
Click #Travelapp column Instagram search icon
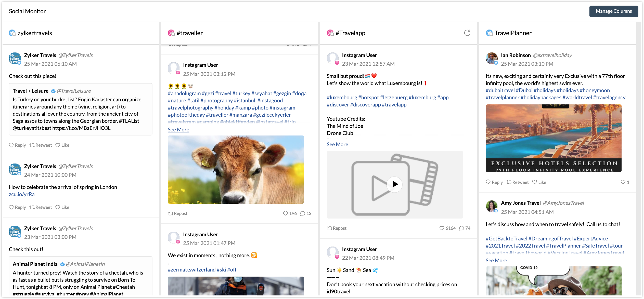[x=330, y=33]
